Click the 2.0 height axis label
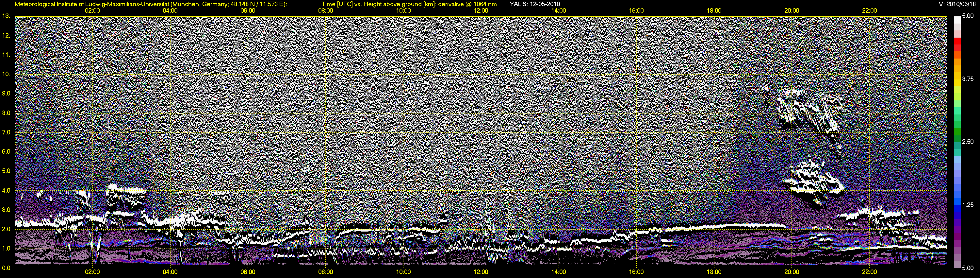 pos(6,229)
